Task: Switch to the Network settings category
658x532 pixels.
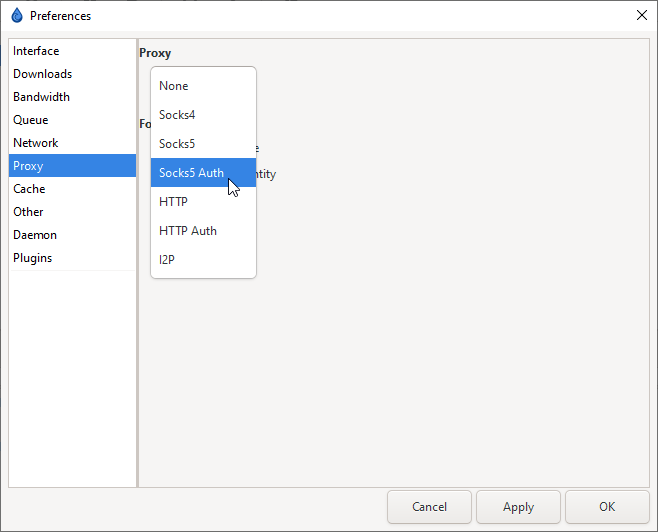Action: [35, 143]
